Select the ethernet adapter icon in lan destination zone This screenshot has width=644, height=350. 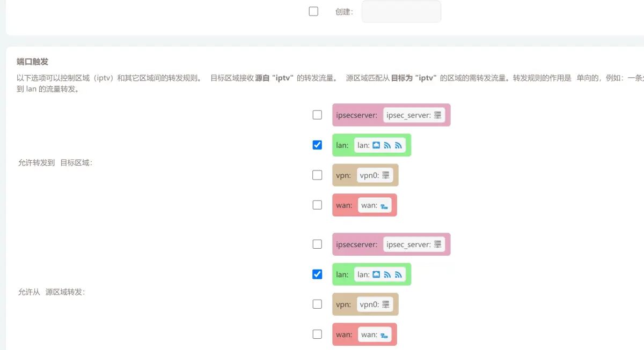pos(376,145)
